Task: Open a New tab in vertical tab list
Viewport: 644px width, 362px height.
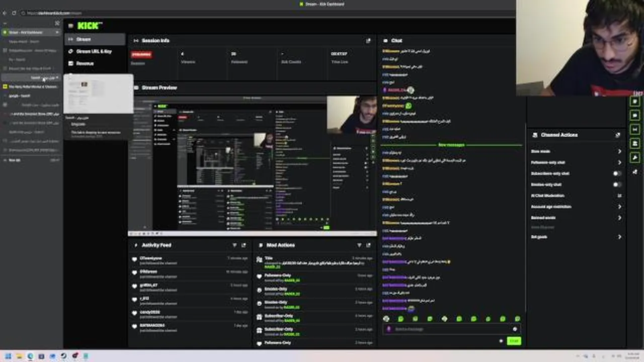Action: [30, 160]
